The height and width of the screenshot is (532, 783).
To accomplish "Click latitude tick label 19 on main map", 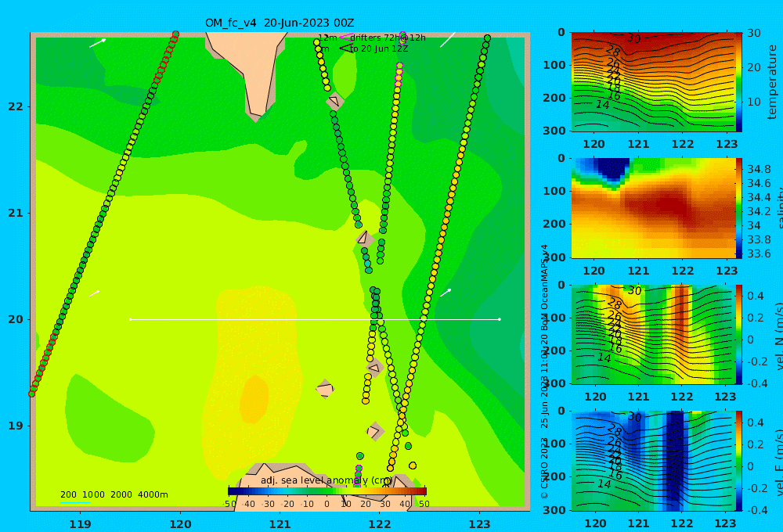I will (15, 426).
